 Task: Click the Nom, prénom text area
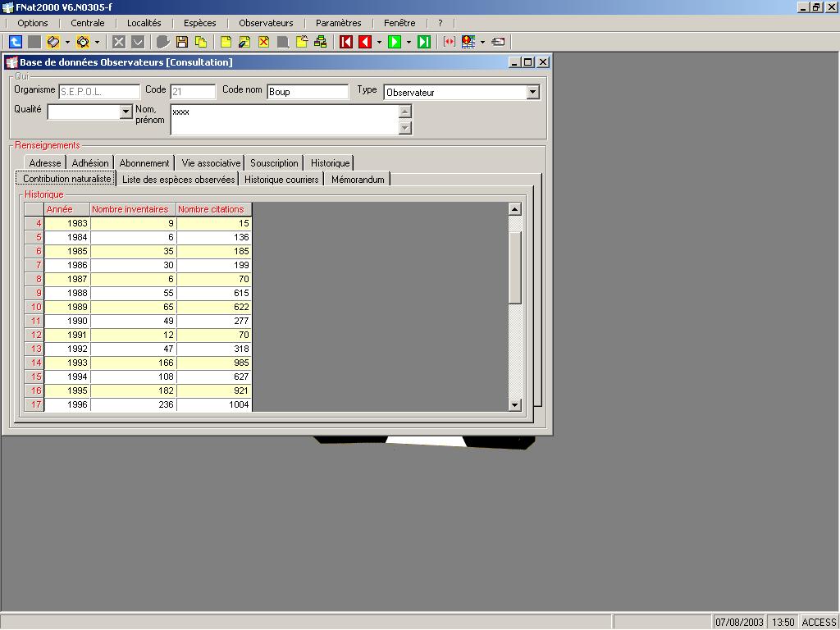[285, 120]
